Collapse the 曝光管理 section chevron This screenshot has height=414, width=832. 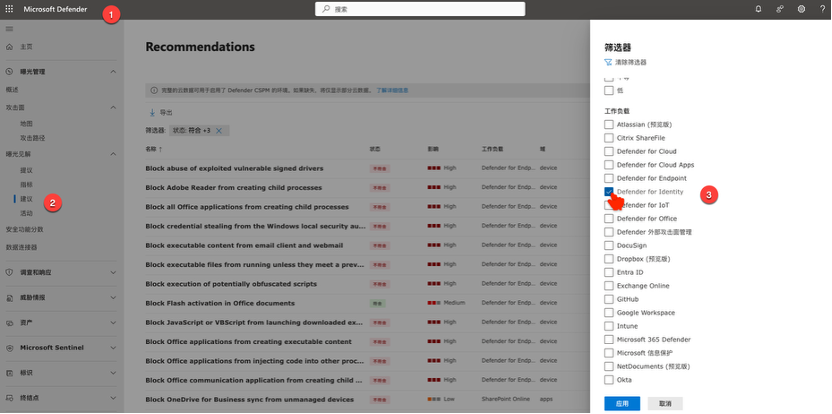(x=113, y=72)
